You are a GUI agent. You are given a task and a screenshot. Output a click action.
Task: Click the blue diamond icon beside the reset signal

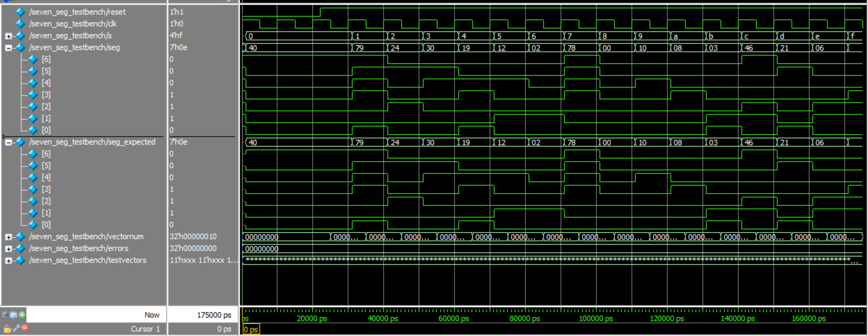point(20,12)
